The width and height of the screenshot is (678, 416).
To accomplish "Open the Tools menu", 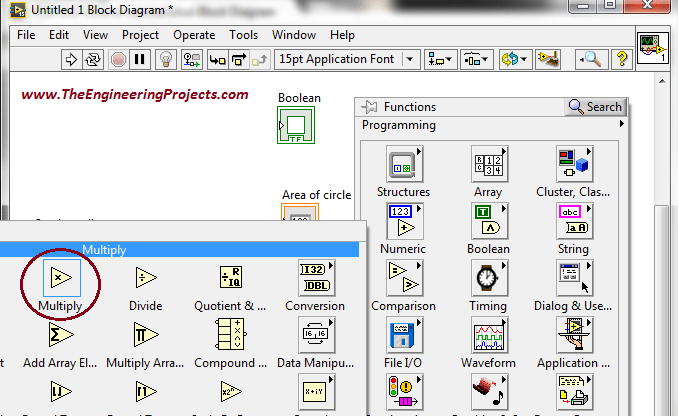I will (x=243, y=35).
